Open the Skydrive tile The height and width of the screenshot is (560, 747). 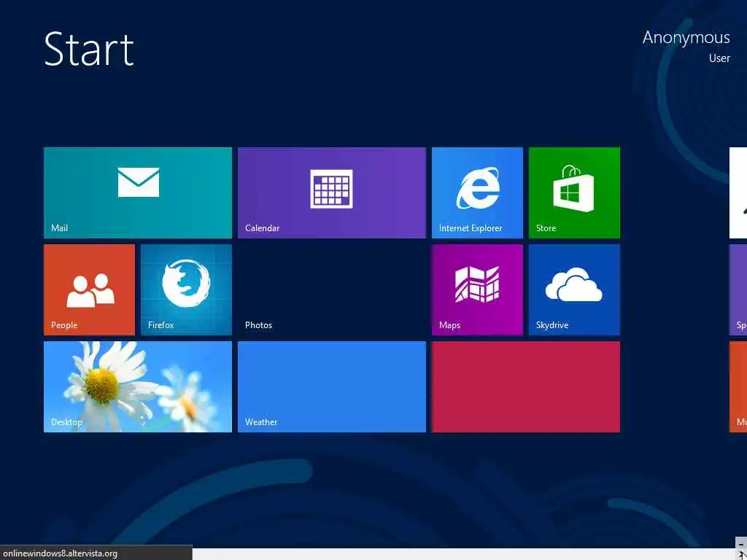click(575, 290)
